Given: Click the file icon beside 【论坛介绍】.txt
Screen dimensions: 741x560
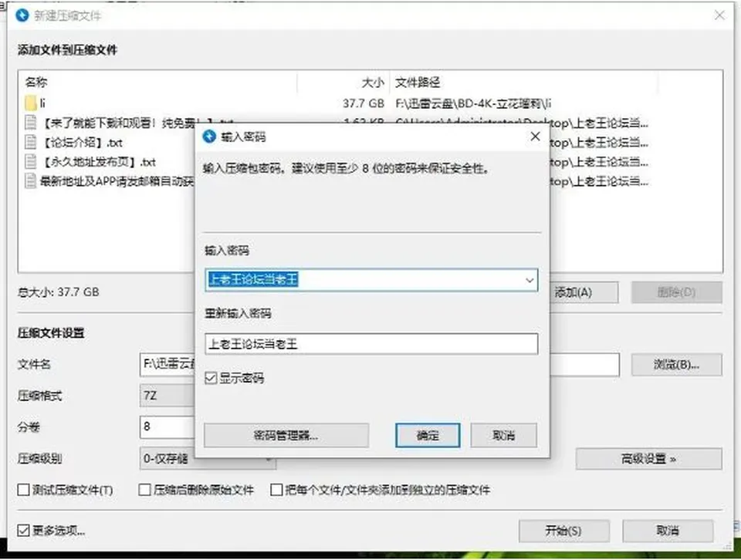Looking at the screenshot, I should tap(31, 142).
